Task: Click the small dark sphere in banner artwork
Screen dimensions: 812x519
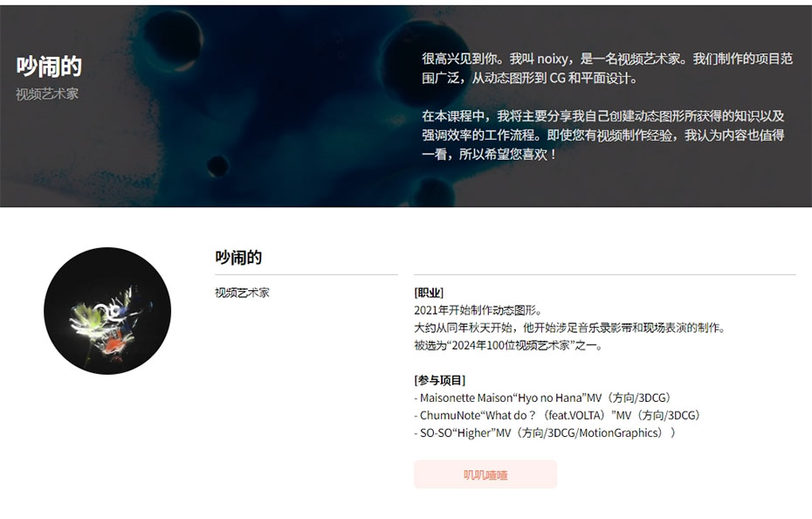Action: pyautogui.click(x=217, y=166)
